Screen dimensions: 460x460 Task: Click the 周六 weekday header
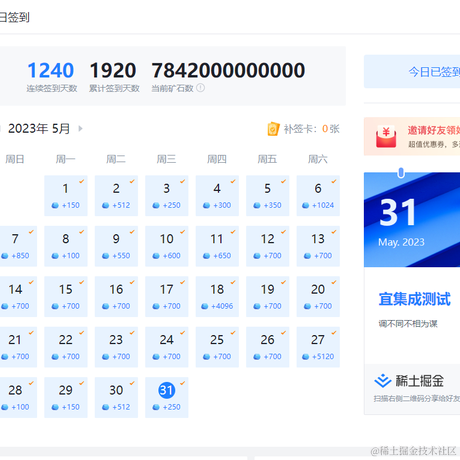(318, 159)
